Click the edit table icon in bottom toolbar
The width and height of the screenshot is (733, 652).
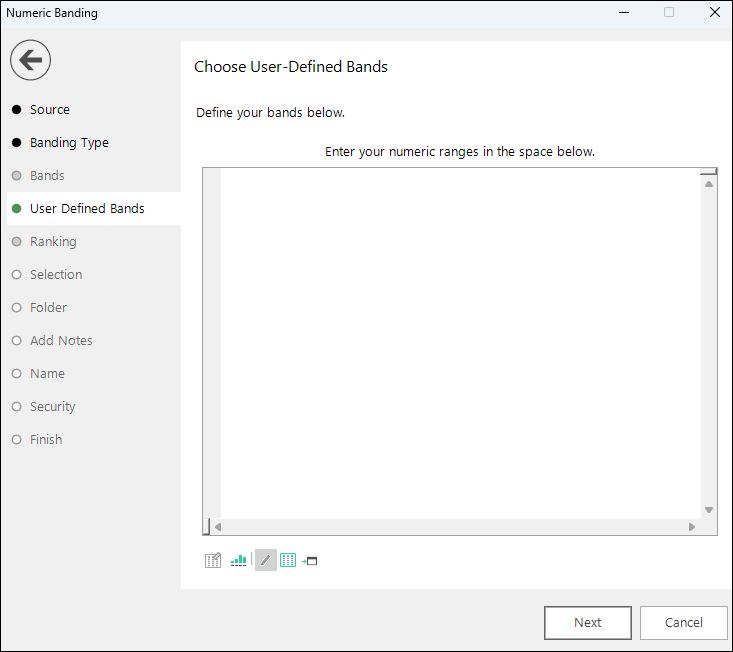tap(213, 560)
